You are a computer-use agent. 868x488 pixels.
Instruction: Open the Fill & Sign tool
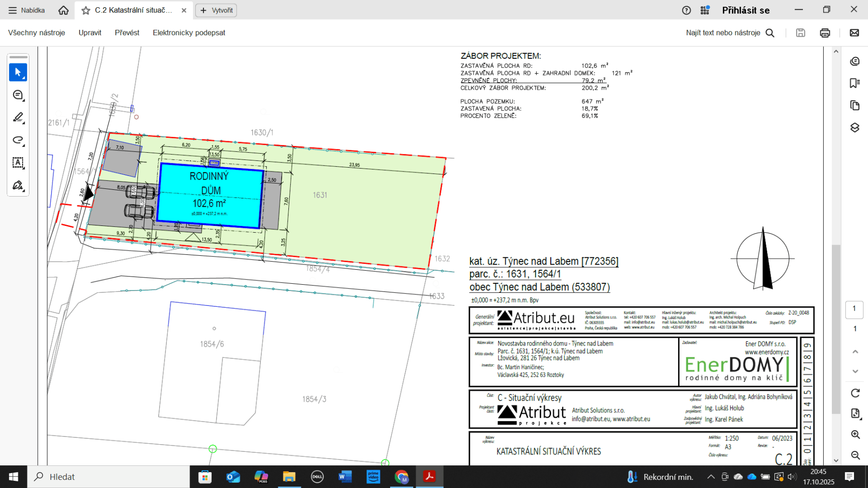tap(18, 185)
